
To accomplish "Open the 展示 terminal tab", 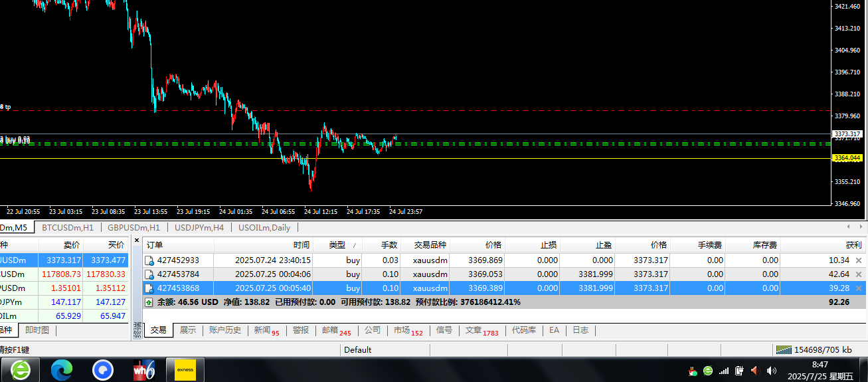I will point(188,330).
